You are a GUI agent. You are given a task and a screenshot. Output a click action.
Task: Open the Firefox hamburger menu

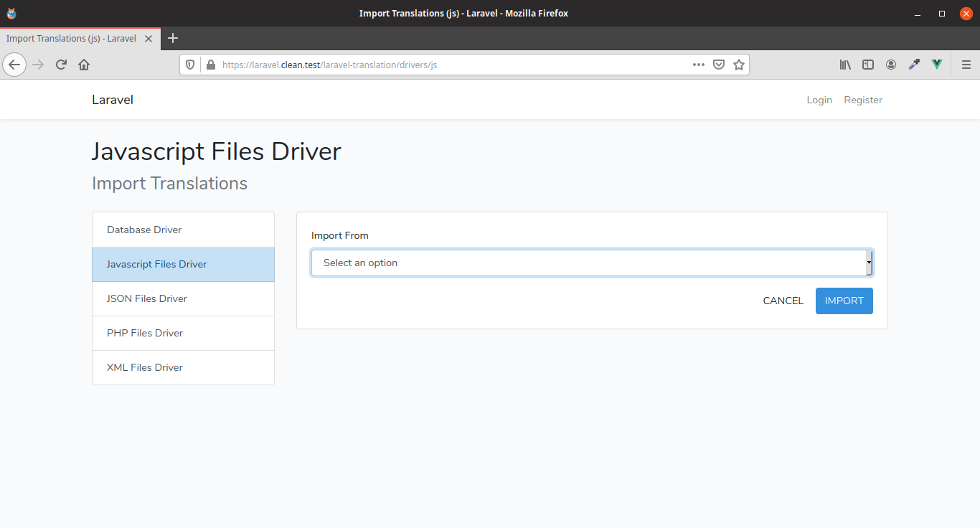(x=966, y=65)
